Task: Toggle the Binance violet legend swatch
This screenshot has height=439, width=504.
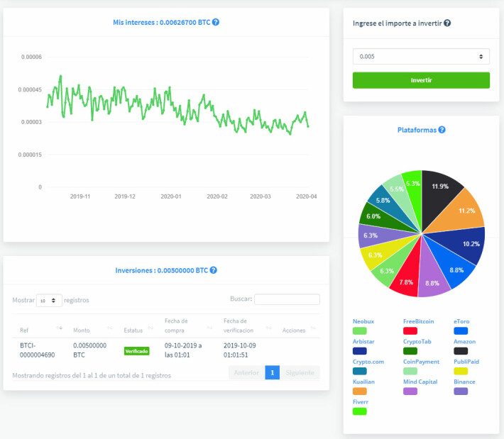Action: 461,391
